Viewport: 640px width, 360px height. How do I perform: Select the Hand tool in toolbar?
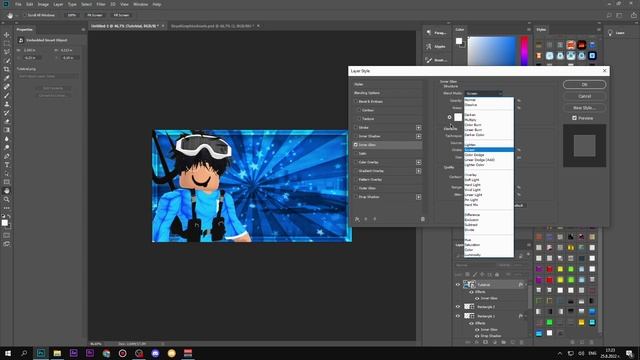pos(7,191)
